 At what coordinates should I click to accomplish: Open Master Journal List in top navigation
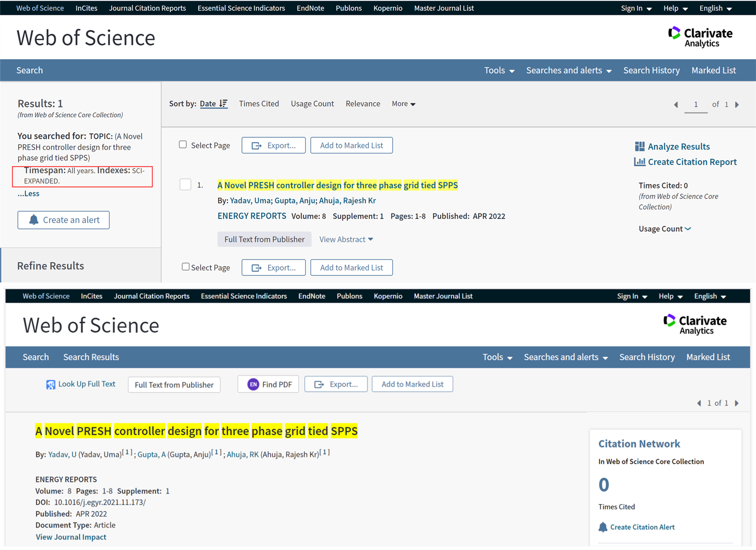tap(444, 8)
